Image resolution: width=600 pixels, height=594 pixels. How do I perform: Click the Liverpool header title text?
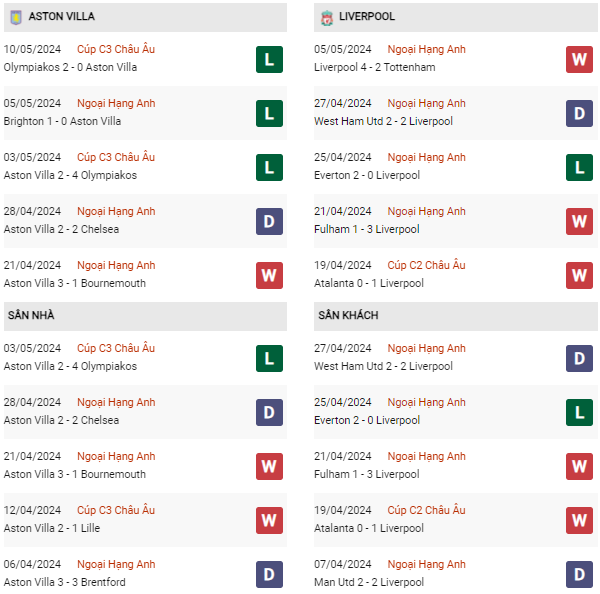click(367, 16)
